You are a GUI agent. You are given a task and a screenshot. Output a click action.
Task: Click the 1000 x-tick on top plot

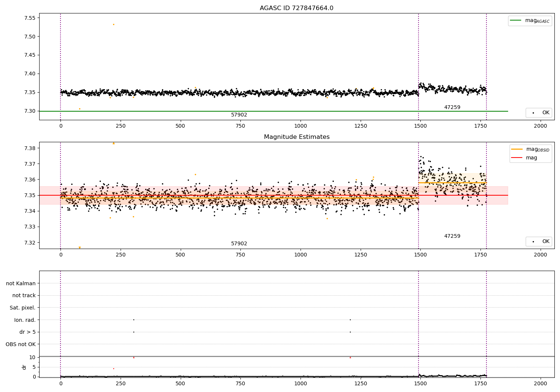[301, 126]
